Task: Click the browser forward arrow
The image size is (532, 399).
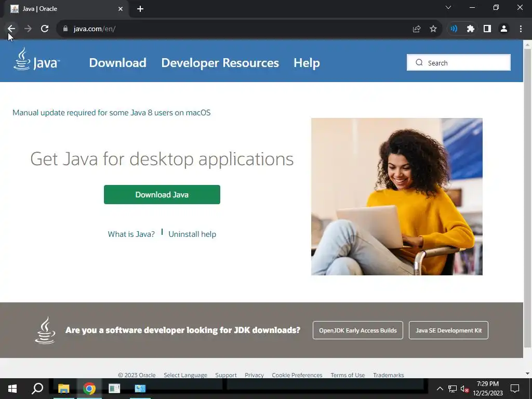Action: (x=28, y=29)
